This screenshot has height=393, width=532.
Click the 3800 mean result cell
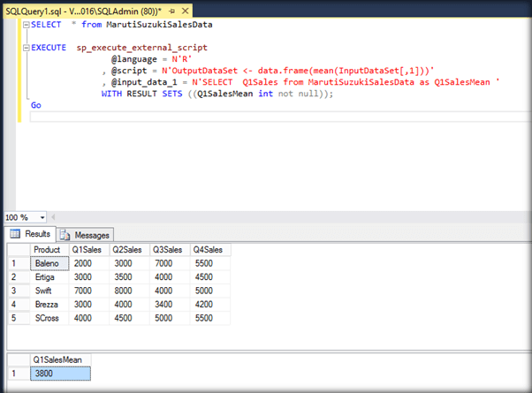coord(60,374)
